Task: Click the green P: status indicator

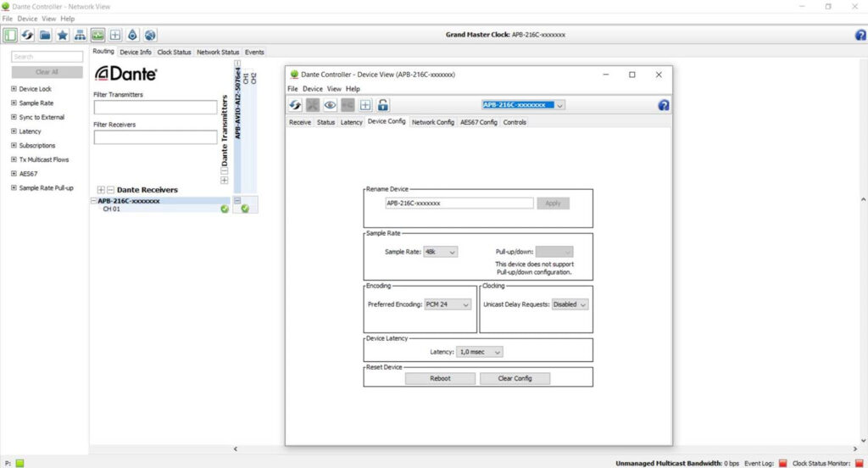Action: [x=20, y=463]
